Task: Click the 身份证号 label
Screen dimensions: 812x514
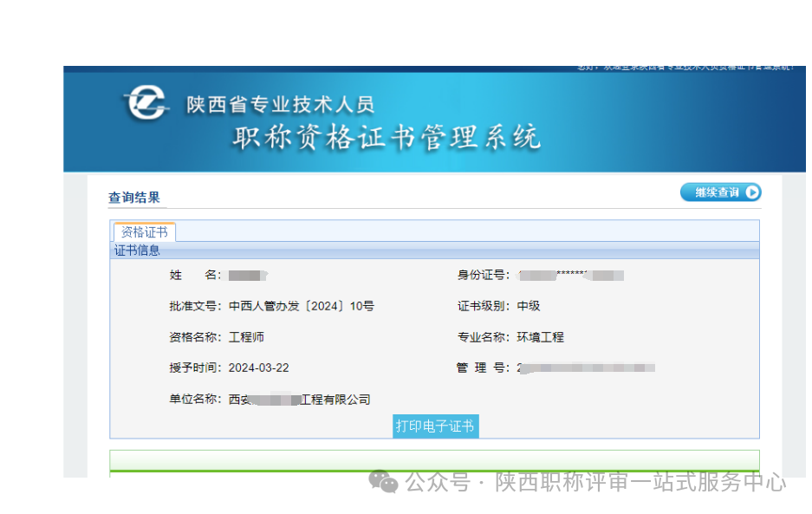Action: click(484, 275)
